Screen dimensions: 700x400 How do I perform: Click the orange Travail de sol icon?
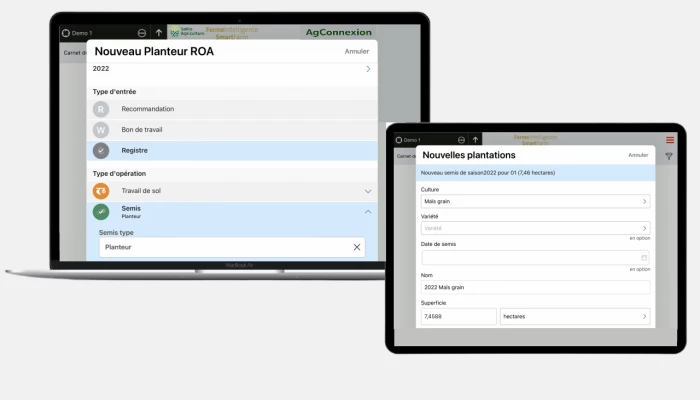(101, 191)
